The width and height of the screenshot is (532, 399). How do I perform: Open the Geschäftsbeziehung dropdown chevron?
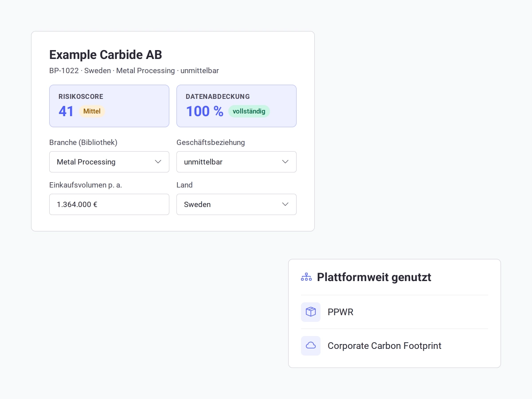[x=285, y=162]
